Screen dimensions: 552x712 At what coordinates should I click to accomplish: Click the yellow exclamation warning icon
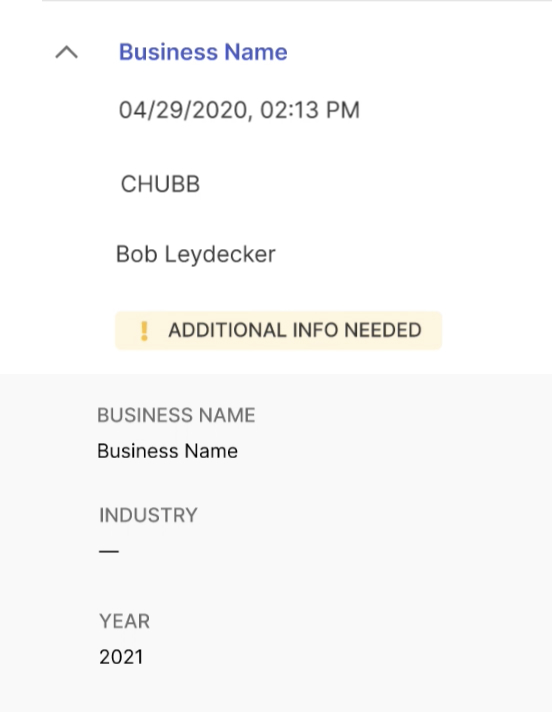(x=144, y=331)
